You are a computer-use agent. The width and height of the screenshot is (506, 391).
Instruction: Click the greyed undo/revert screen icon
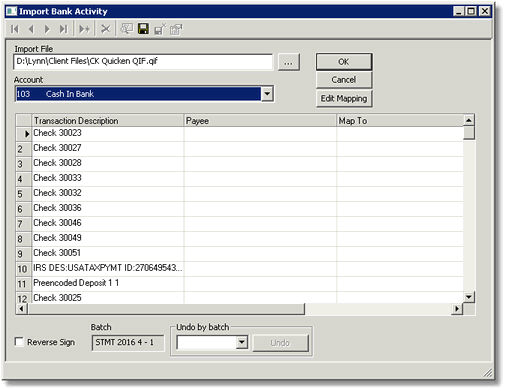127,29
